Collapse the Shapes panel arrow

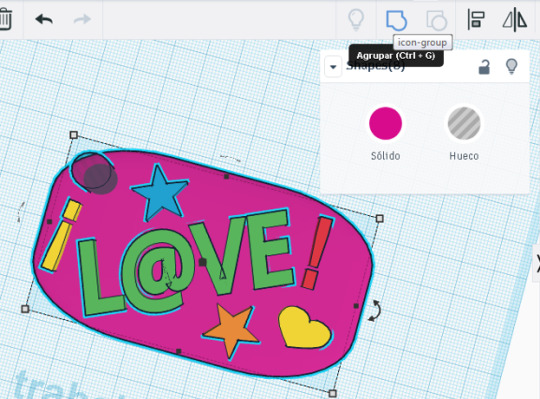click(x=333, y=67)
